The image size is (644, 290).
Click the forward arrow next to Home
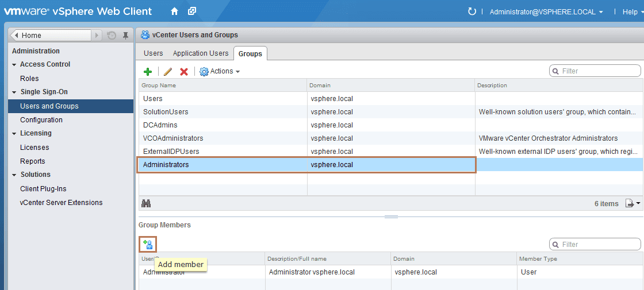pyautogui.click(x=97, y=35)
